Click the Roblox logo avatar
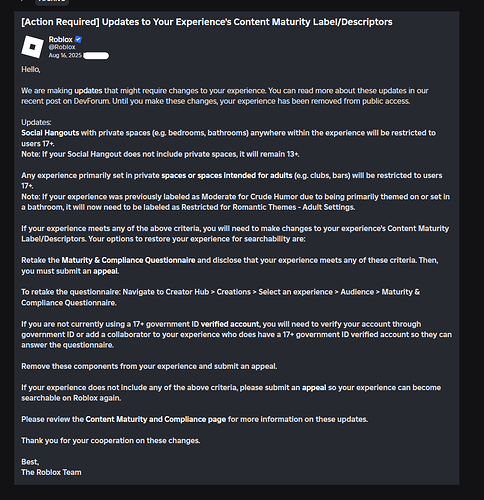Screen dimensions: 484x500 click(x=32, y=47)
